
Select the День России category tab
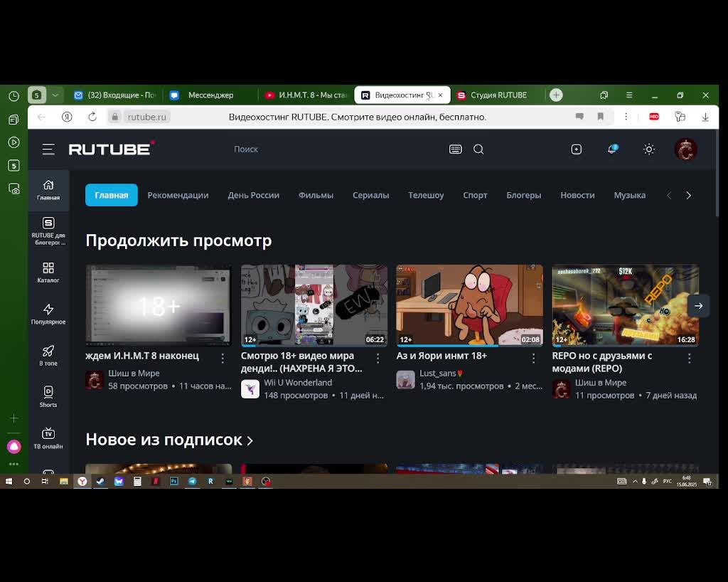point(254,195)
